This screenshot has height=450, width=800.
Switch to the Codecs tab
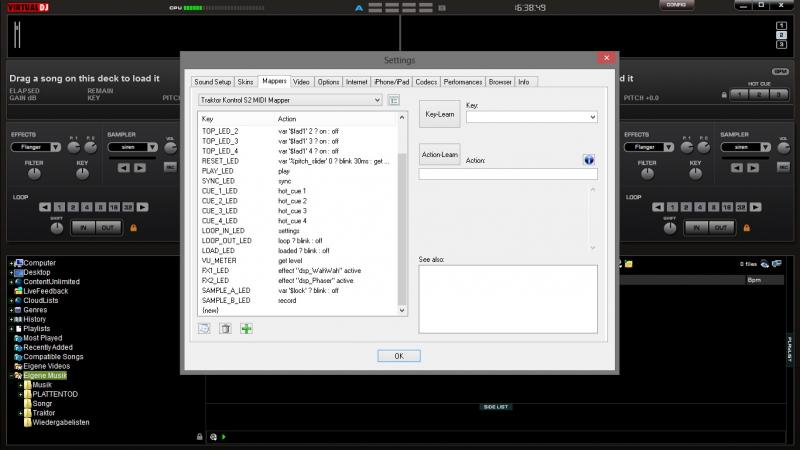pyautogui.click(x=426, y=82)
